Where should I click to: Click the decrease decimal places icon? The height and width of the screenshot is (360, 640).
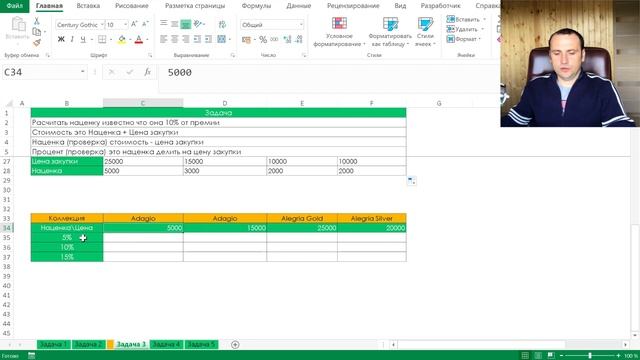pyautogui.click(x=299, y=40)
